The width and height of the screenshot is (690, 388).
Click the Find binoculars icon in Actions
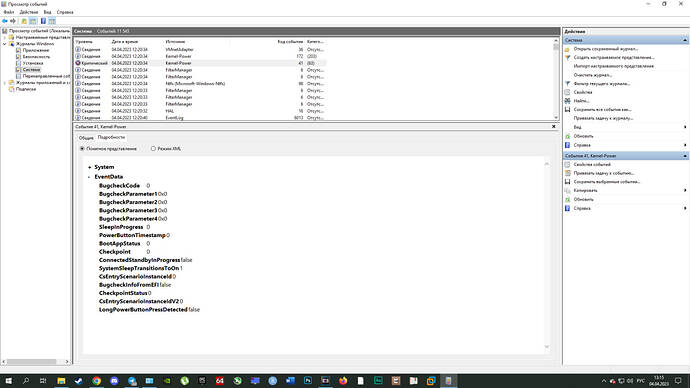click(x=567, y=101)
